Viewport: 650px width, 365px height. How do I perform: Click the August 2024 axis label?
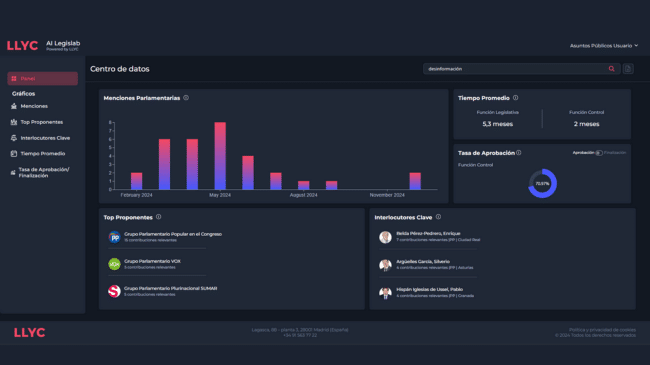303,195
